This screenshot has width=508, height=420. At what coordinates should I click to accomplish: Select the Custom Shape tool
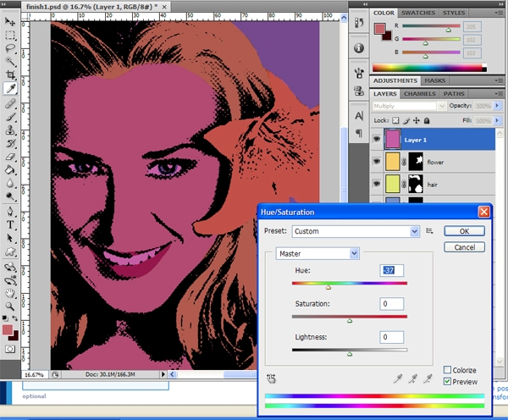(10, 251)
